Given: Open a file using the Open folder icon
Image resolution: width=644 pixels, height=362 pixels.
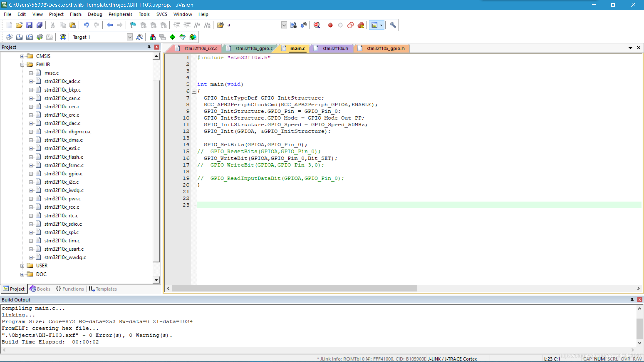Looking at the screenshot, I should (x=19, y=25).
